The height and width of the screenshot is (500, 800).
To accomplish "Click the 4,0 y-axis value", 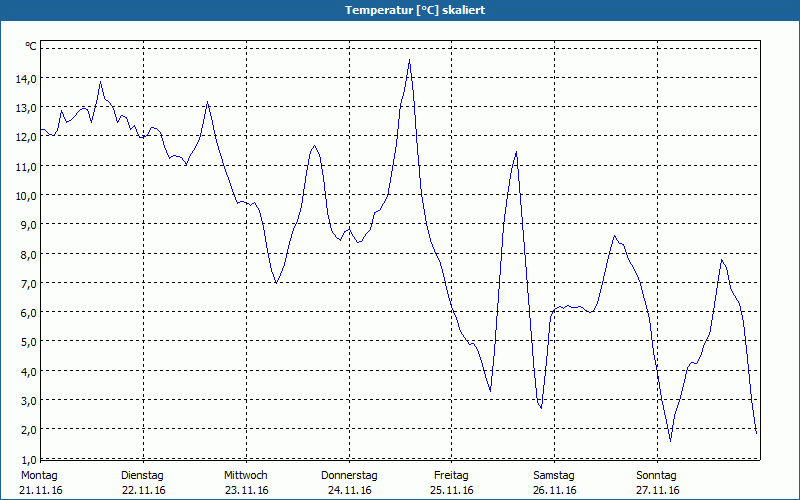I will coord(28,372).
